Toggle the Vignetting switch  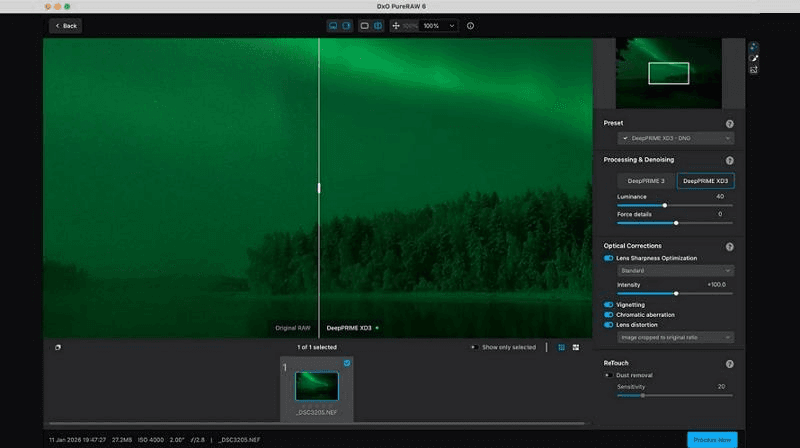tap(608, 305)
